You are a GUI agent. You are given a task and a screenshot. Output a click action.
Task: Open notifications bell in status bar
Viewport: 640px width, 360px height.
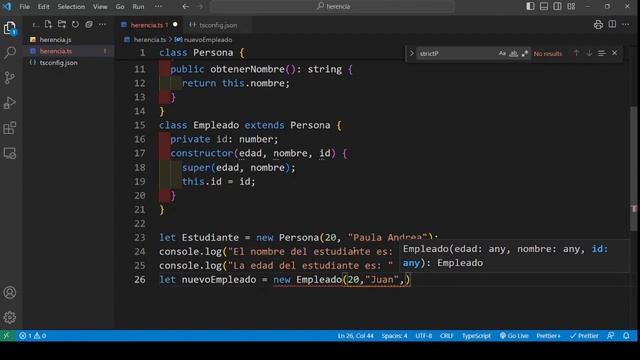[626, 336]
